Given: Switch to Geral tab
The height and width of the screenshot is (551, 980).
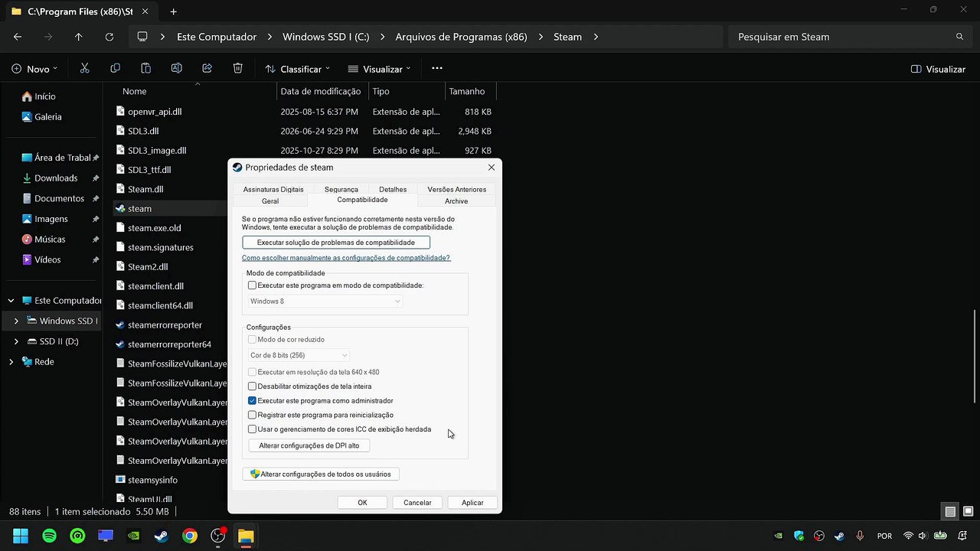Looking at the screenshot, I should pos(270,201).
